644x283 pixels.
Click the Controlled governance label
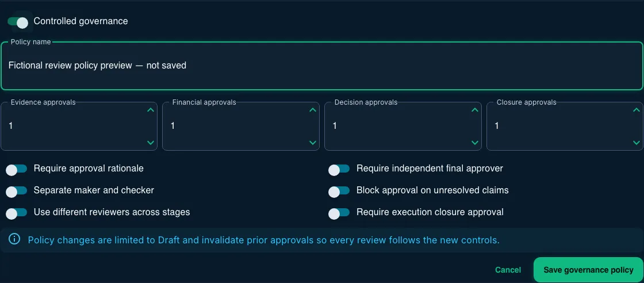coord(80,21)
